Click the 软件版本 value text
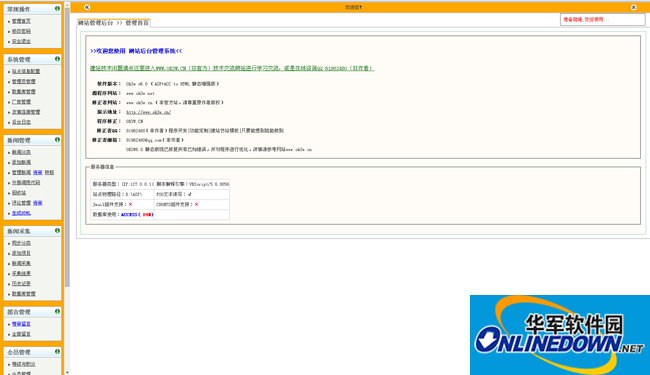Image resolution: width=650 pixels, height=375 pixels. 172,84
